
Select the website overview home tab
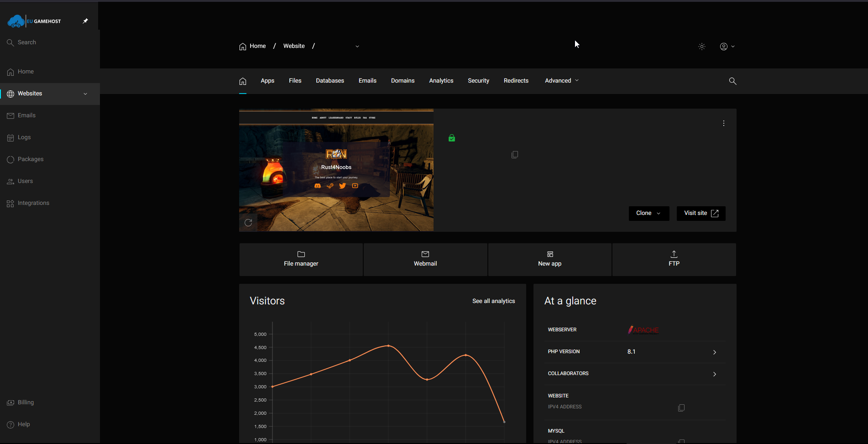(x=243, y=81)
